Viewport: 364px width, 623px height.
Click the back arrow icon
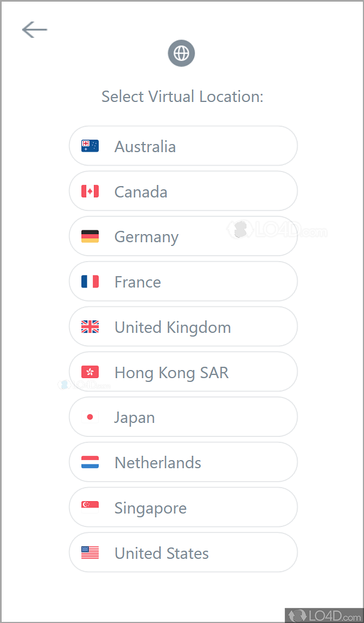point(35,30)
